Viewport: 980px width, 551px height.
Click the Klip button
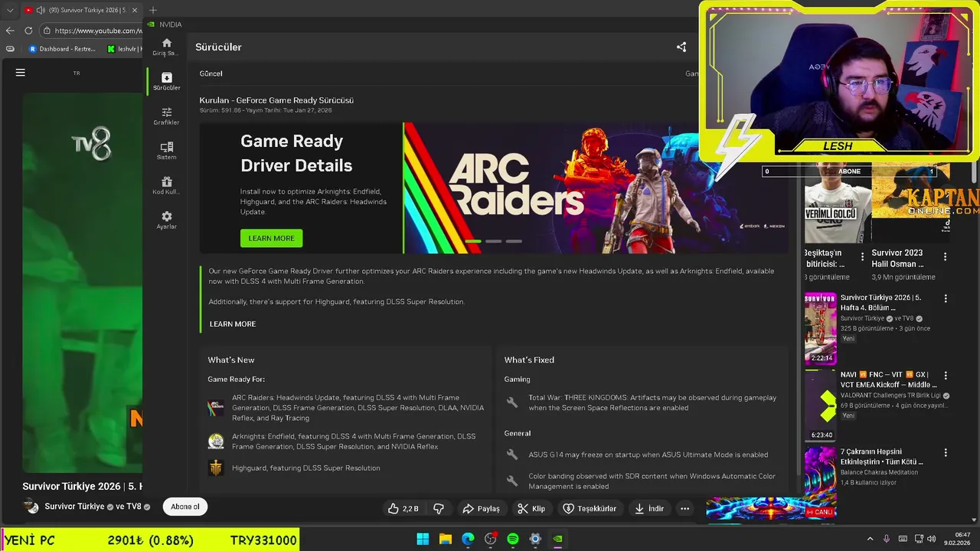coord(531,508)
